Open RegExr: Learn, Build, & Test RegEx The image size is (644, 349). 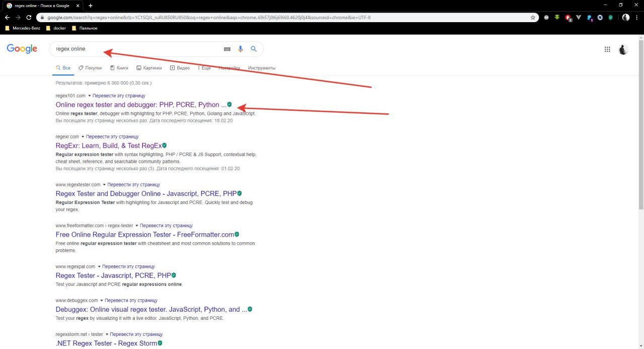tap(108, 146)
